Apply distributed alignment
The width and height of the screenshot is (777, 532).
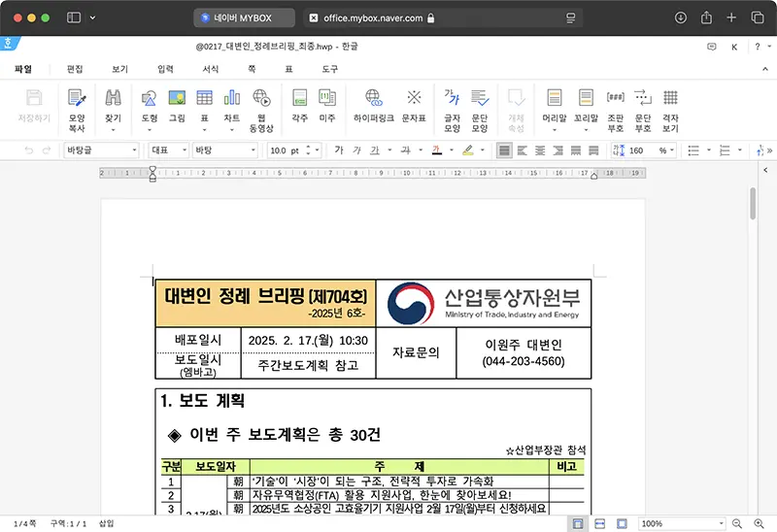[x=576, y=150]
